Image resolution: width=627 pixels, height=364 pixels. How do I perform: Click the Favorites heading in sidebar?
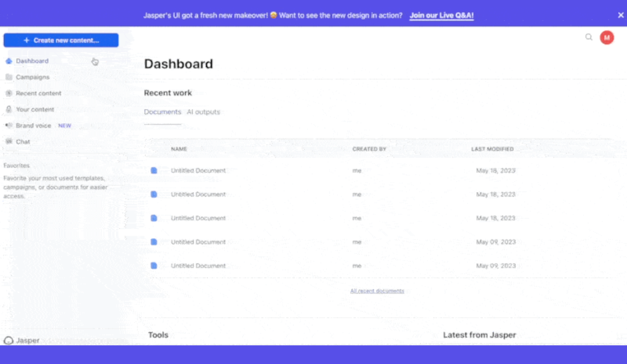point(16,165)
